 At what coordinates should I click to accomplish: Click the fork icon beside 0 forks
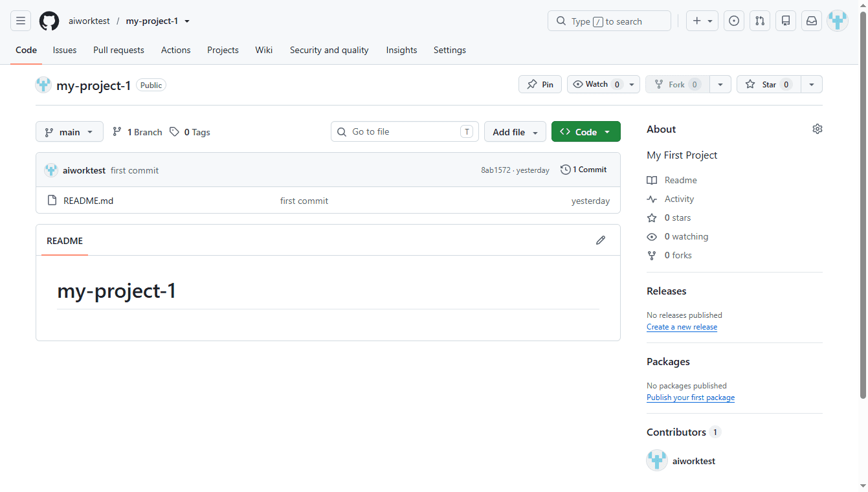coord(652,255)
